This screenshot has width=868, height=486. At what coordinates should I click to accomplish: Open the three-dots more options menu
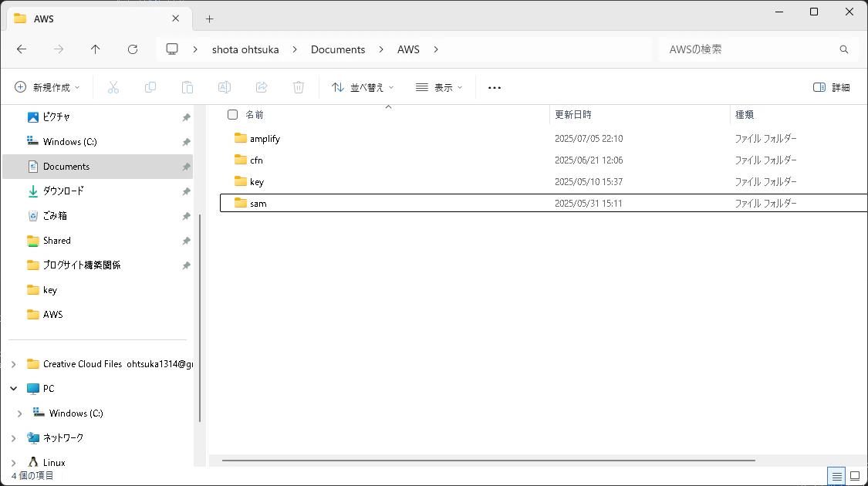(495, 87)
